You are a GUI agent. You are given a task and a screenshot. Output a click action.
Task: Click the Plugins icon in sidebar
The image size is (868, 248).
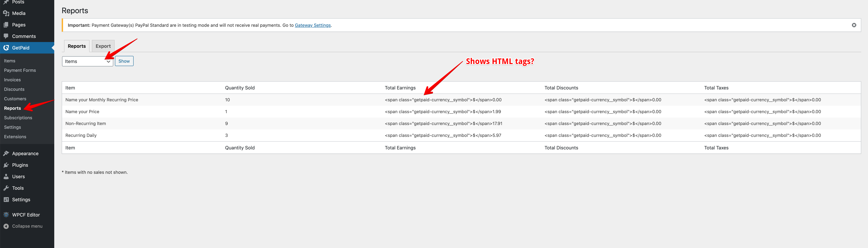pyautogui.click(x=6, y=165)
